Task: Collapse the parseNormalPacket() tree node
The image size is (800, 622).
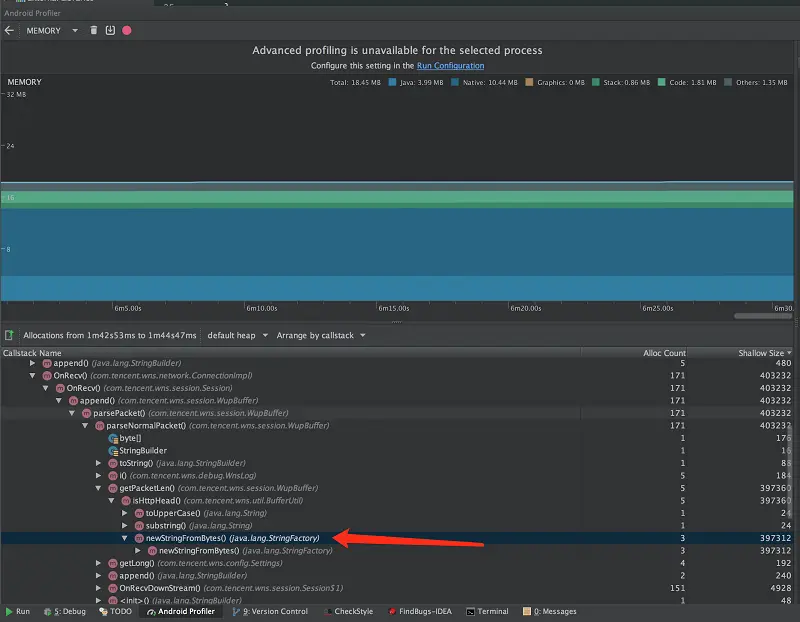Action: click(85, 426)
